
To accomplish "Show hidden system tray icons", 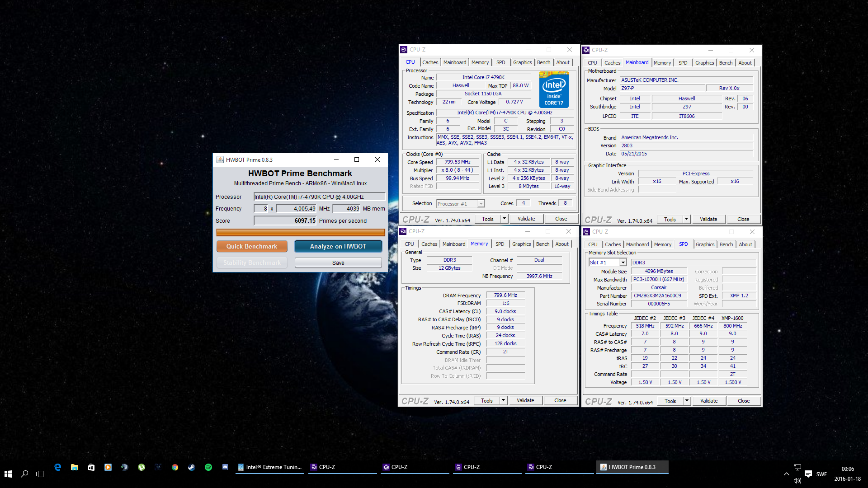I will (787, 474).
